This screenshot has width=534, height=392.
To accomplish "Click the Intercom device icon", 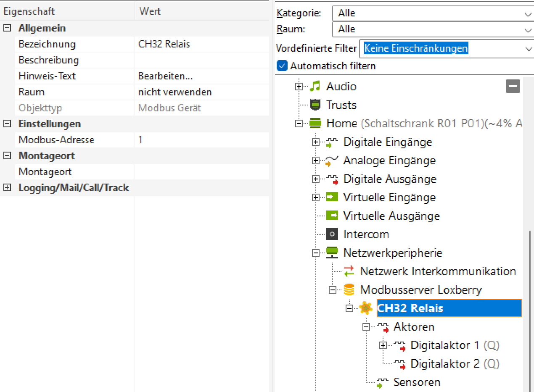I will click(332, 234).
